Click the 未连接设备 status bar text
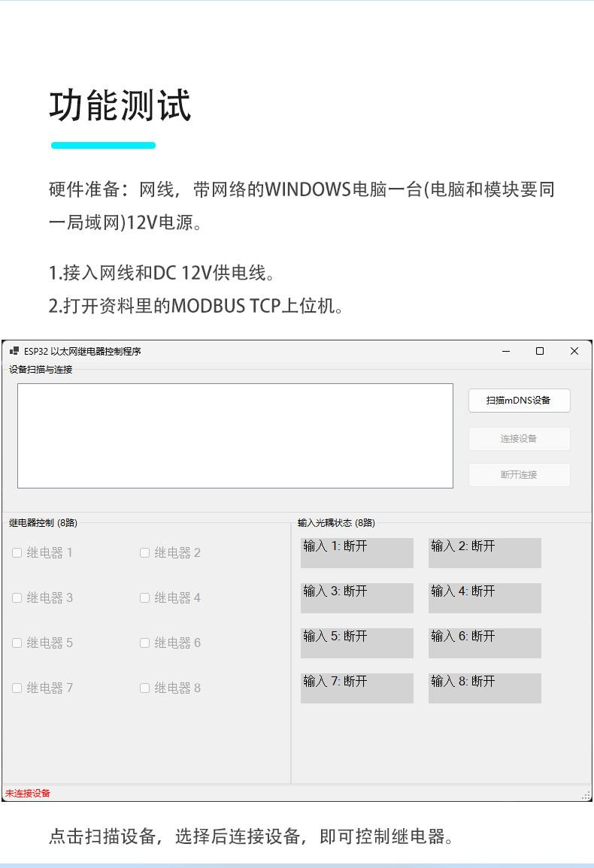This screenshot has height=868, width=594. tap(28, 794)
